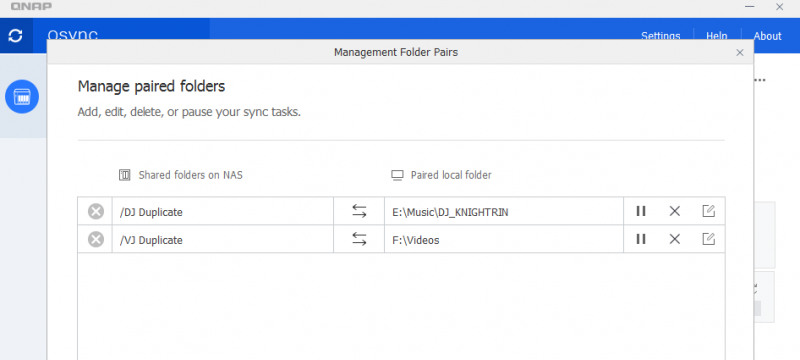
Task: Click the sync arrows of the DJ pair
Action: [x=359, y=211]
